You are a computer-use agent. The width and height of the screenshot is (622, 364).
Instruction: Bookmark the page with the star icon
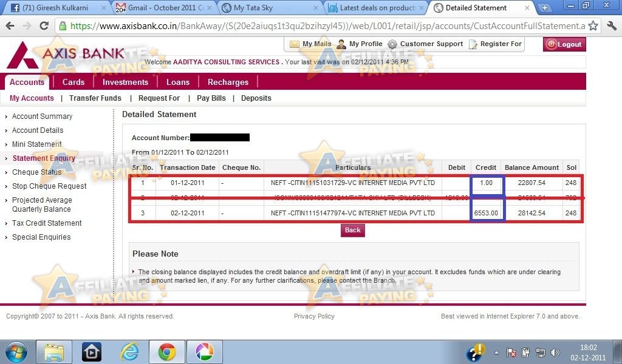593,26
